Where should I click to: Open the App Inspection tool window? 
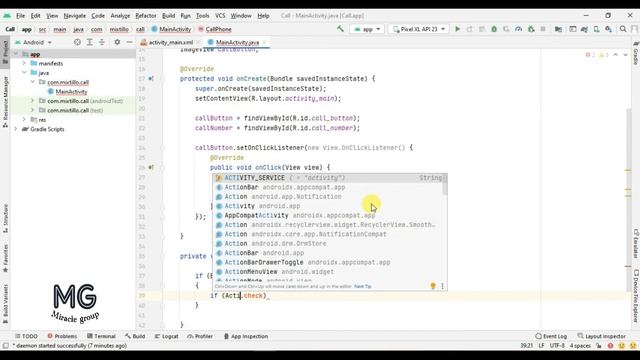[246, 336]
